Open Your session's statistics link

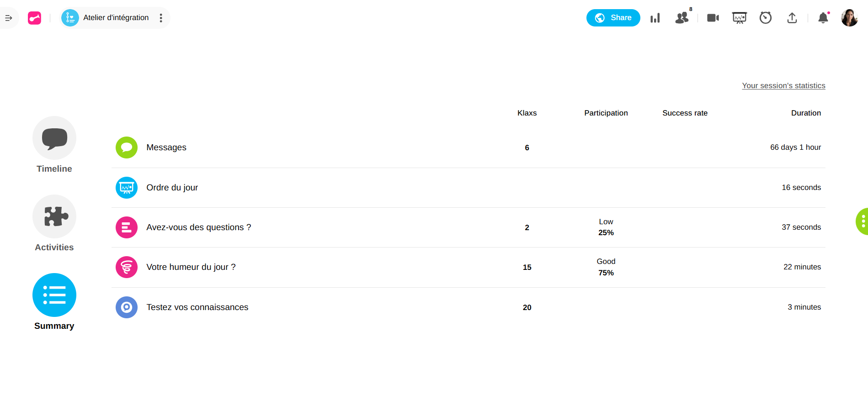783,86
